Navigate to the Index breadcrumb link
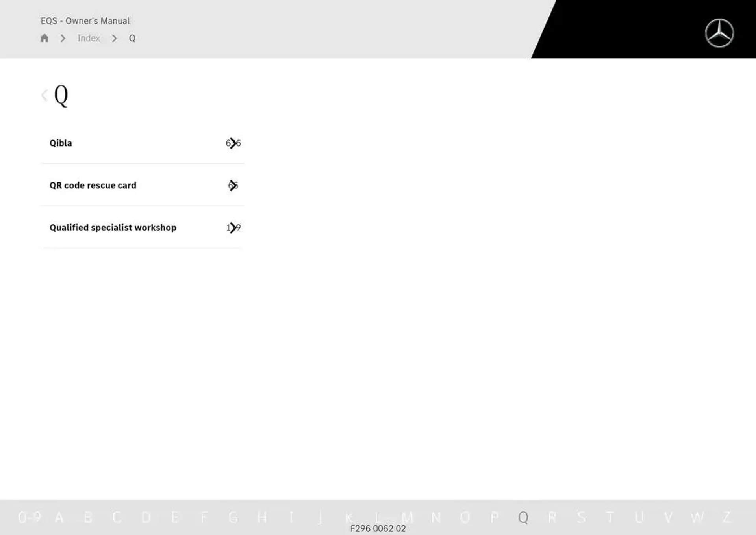Image resolution: width=756 pixels, height=535 pixels. click(x=88, y=38)
